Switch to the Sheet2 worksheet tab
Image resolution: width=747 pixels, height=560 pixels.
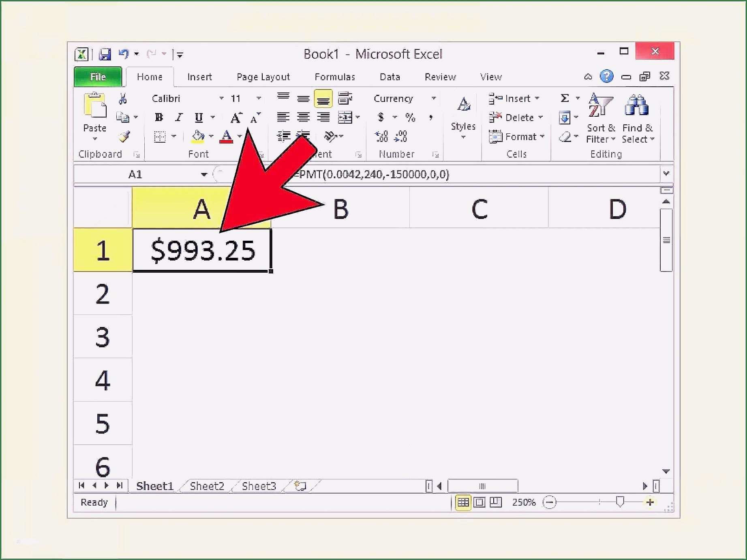[207, 486]
